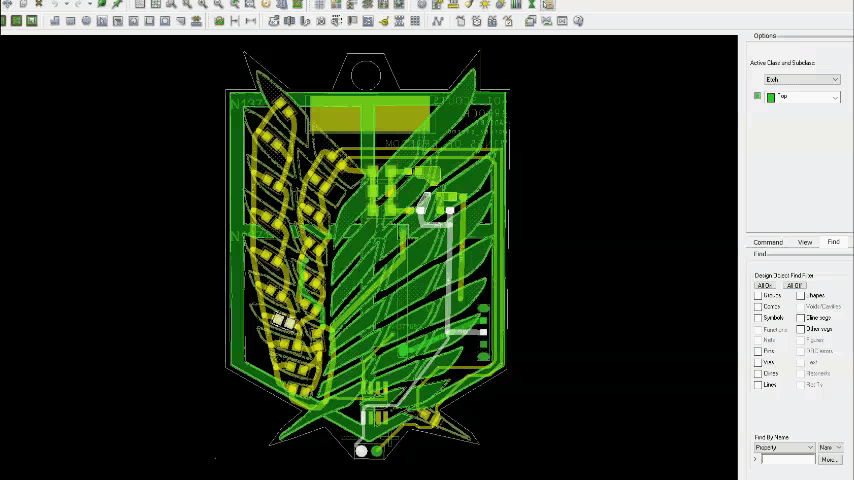Viewport: 854px width, 480px height.
Task: Click the green Top subclass color swatch
Action: 771,98
